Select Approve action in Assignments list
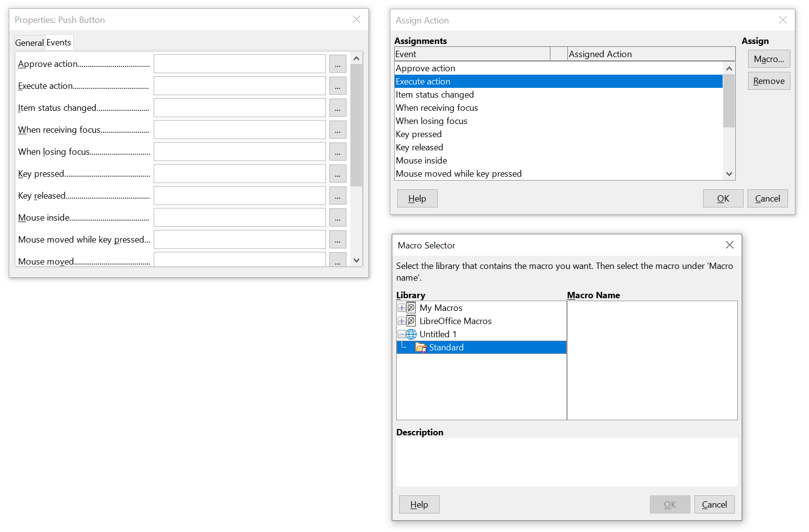The width and height of the screenshot is (809, 532). tap(558, 68)
